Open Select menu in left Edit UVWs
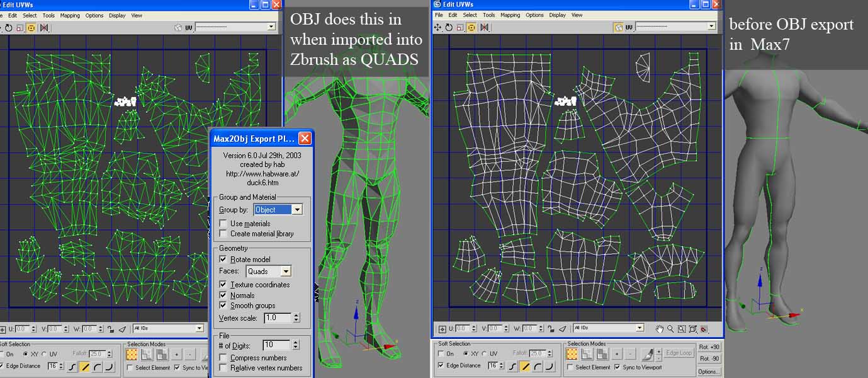 (30, 15)
